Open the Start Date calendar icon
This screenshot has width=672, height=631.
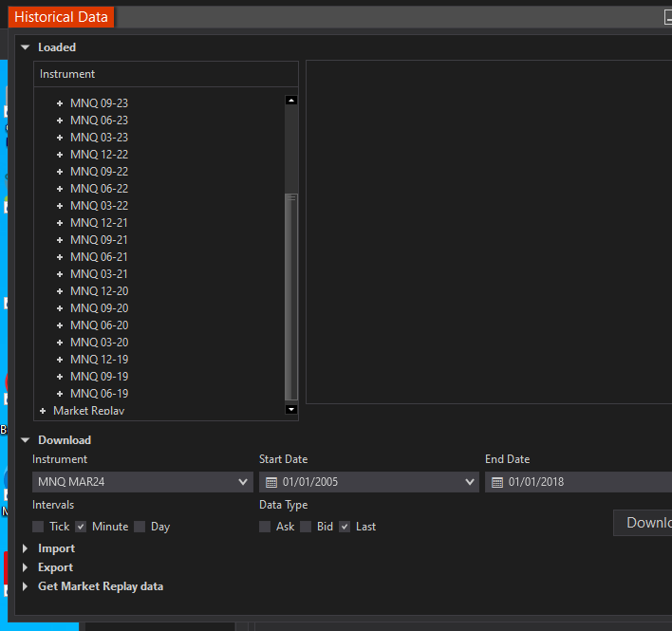(271, 482)
